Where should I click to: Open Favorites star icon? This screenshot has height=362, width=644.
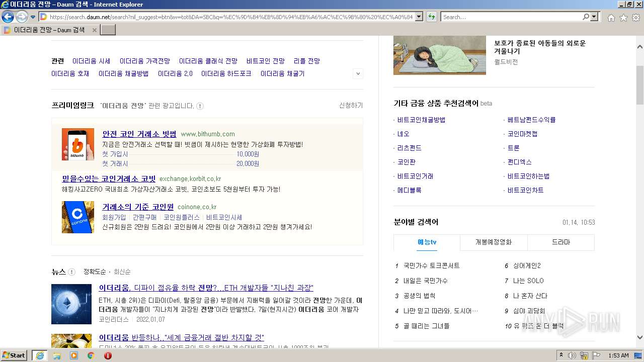[623, 18]
